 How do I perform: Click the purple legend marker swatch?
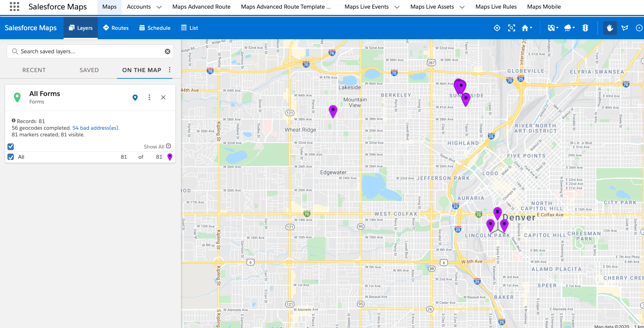pyautogui.click(x=170, y=157)
